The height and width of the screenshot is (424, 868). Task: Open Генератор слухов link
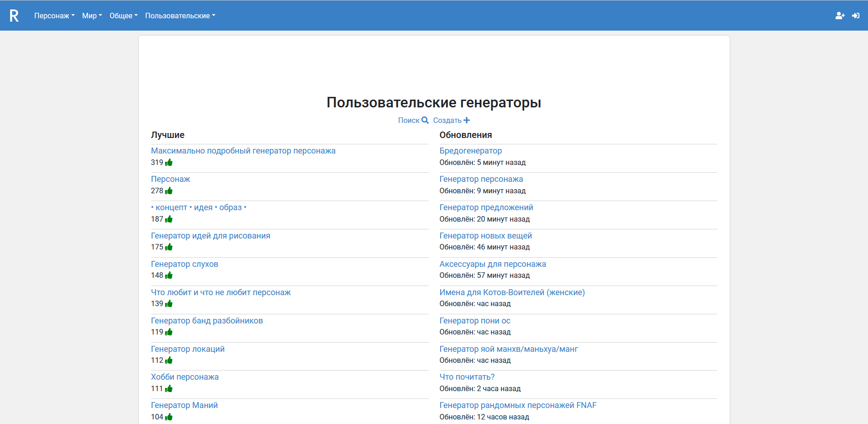[x=184, y=264]
